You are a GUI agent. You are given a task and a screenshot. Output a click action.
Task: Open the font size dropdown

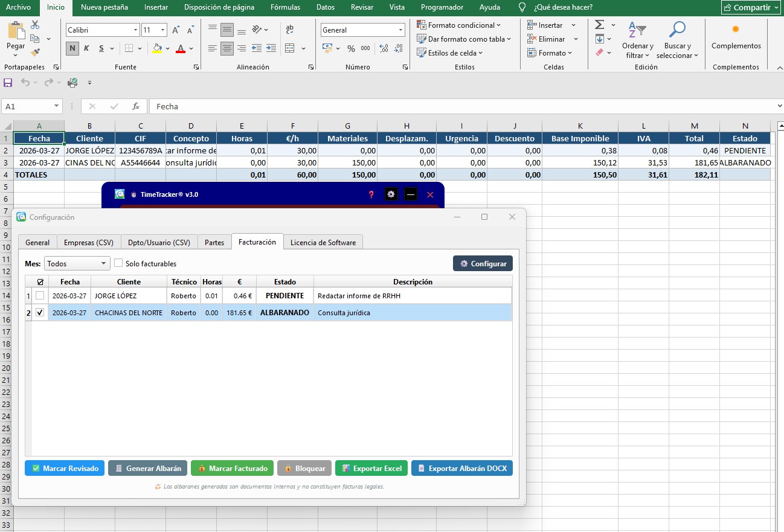(x=162, y=30)
